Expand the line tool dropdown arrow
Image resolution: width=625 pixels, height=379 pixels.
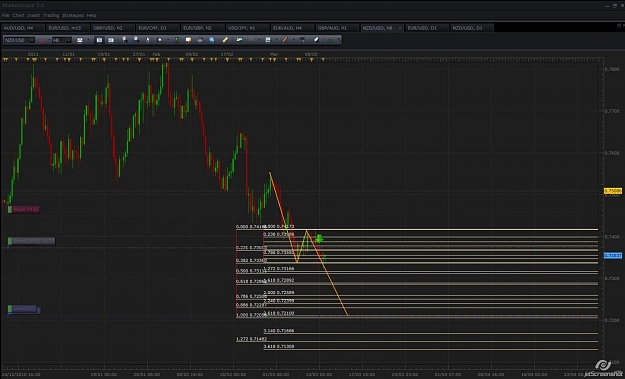click(294, 40)
